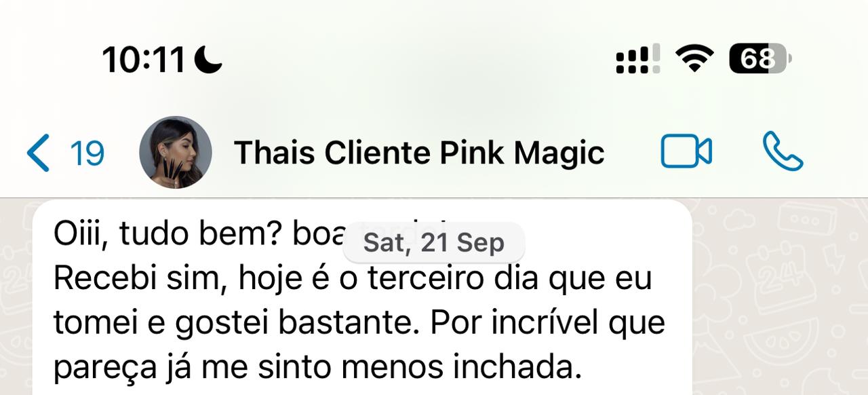This screenshot has height=395, width=868.
Task: Tap the cellular signal dots icon
Action: click(637, 59)
